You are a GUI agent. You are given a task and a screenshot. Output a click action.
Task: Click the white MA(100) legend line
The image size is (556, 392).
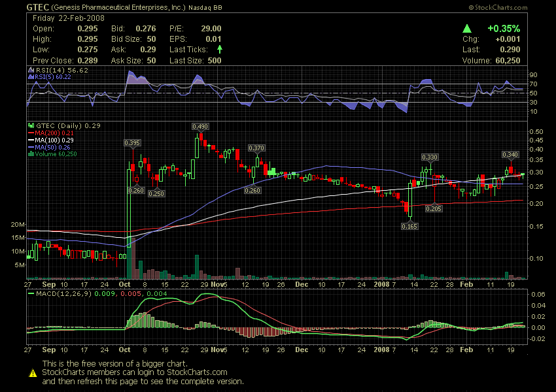click(x=30, y=140)
